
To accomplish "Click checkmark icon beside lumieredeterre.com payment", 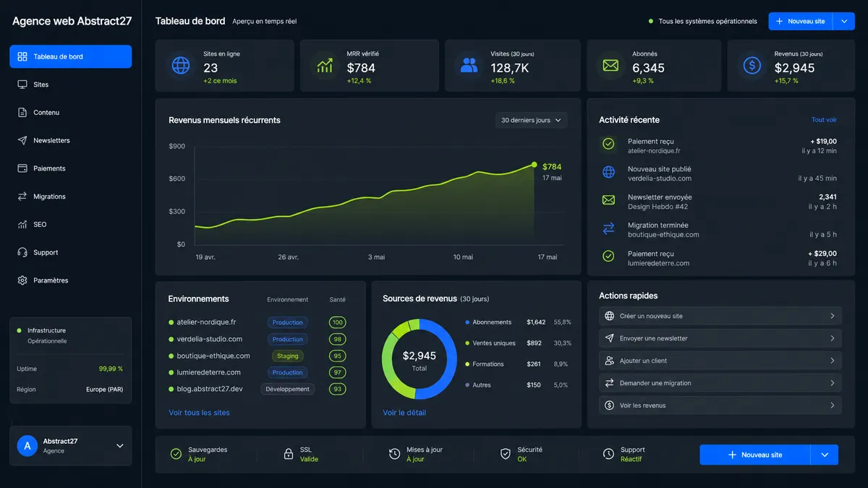I will [609, 256].
